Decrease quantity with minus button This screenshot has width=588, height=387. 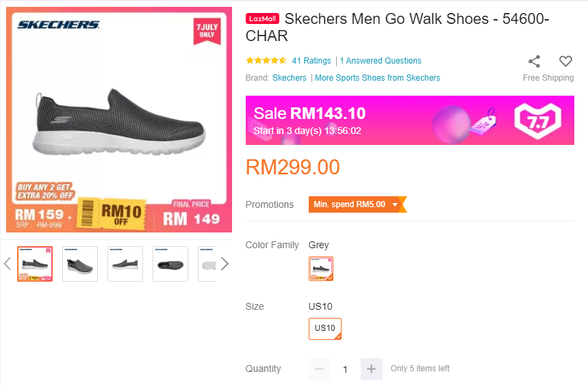[x=319, y=369]
